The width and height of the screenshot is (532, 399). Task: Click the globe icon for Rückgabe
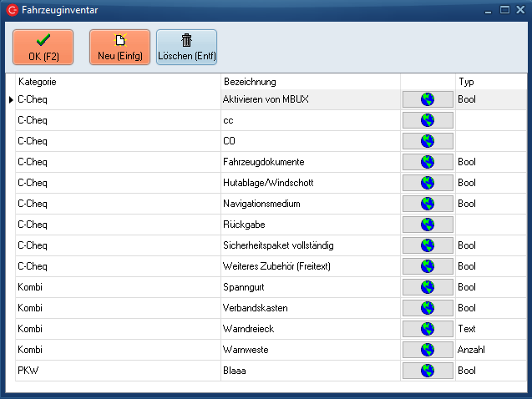428,225
